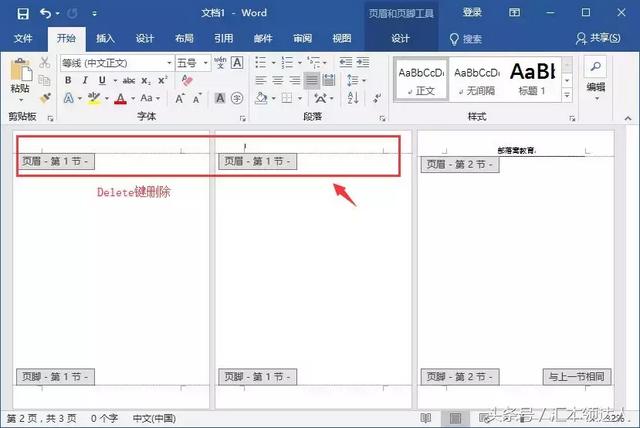640x428 pixels.
Task: Decrease font size with the small A
Action: (197, 98)
